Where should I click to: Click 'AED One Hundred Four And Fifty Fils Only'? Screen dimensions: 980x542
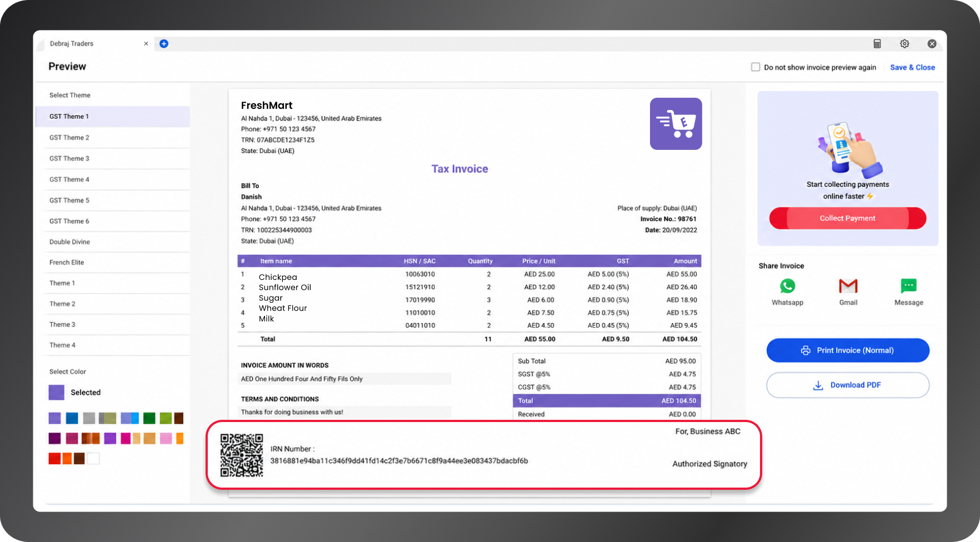(x=302, y=379)
